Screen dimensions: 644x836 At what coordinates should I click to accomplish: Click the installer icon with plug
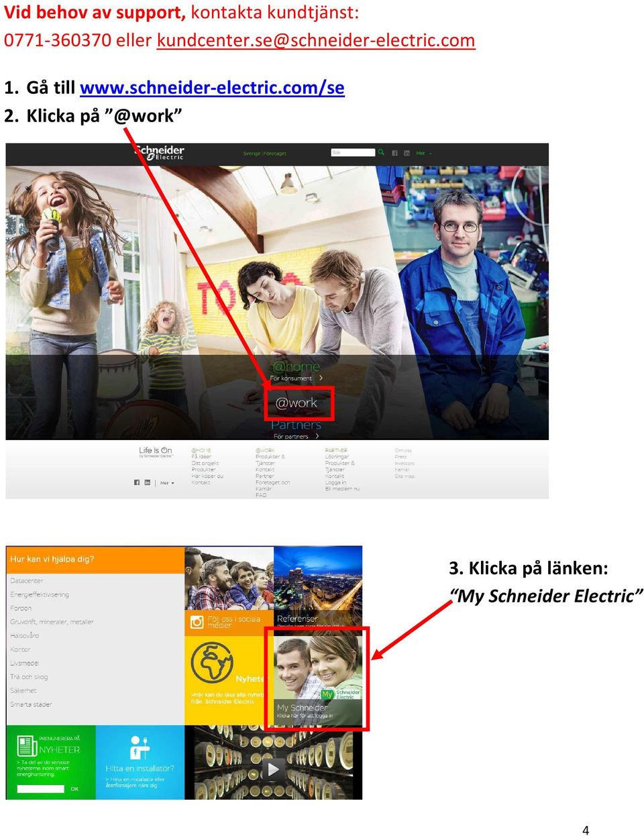pos(139,747)
